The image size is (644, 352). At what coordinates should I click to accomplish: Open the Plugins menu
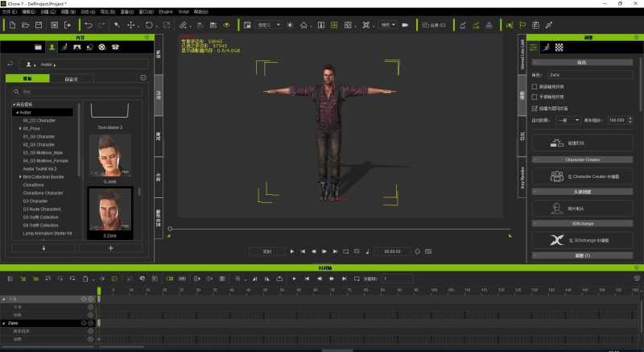167,12
